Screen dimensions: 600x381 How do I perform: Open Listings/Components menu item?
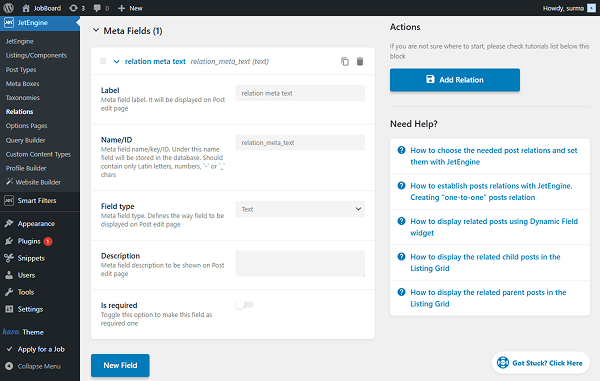pyautogui.click(x=36, y=55)
